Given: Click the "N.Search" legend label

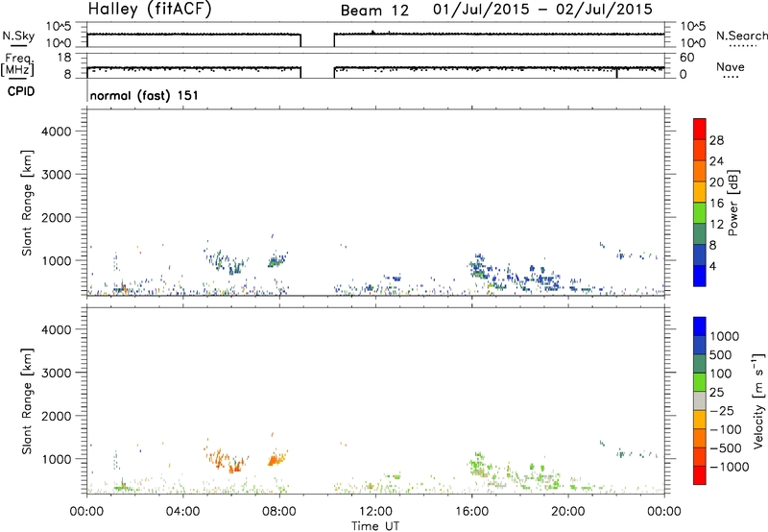Looking at the screenshot, I should (741, 36).
